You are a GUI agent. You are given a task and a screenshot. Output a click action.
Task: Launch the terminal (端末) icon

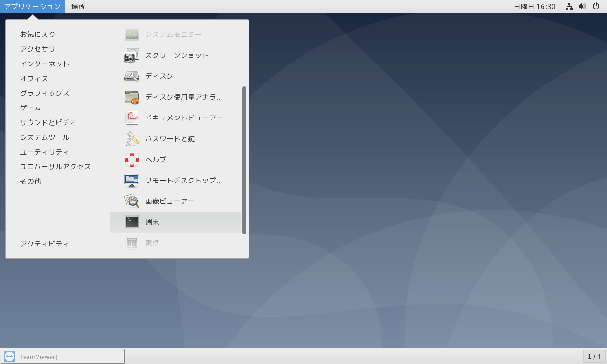(x=132, y=222)
